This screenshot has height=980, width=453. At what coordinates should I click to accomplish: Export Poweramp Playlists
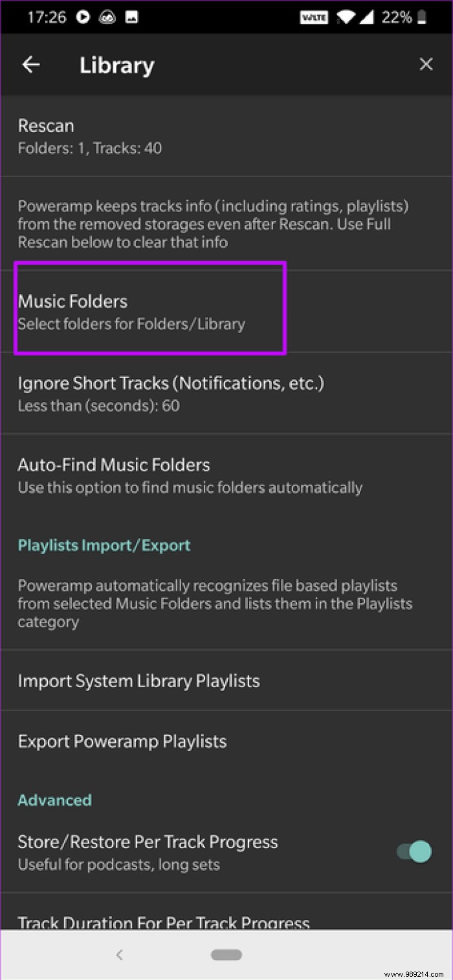tap(122, 741)
